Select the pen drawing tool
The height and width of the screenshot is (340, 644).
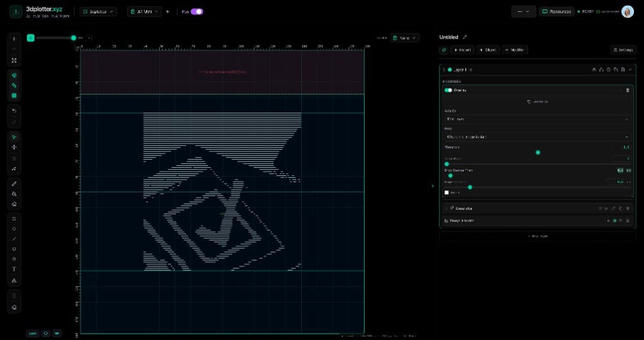(x=14, y=184)
